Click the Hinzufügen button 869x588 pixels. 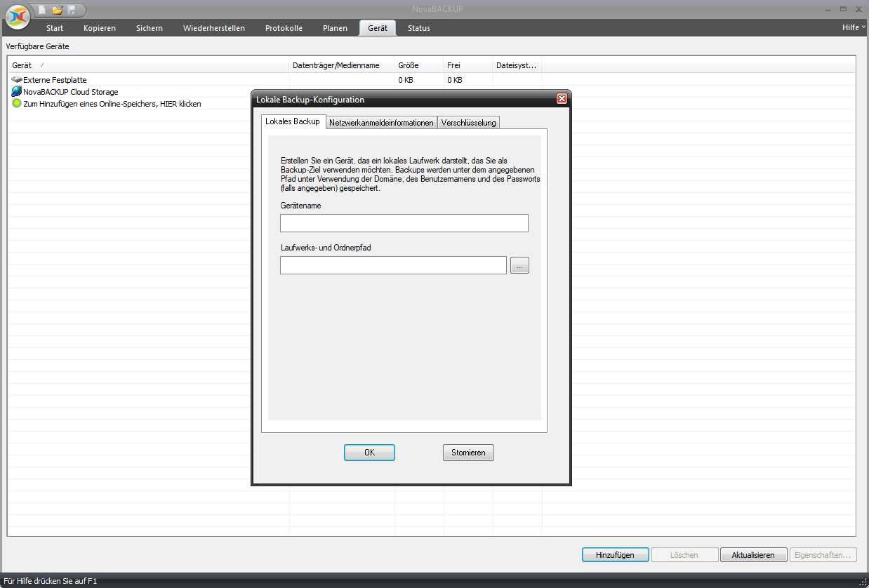tap(615, 555)
